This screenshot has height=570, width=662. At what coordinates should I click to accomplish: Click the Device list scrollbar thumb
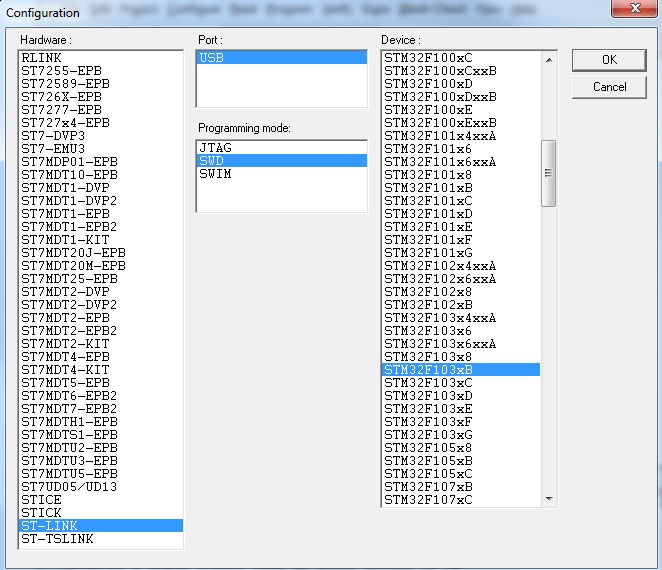click(x=549, y=172)
